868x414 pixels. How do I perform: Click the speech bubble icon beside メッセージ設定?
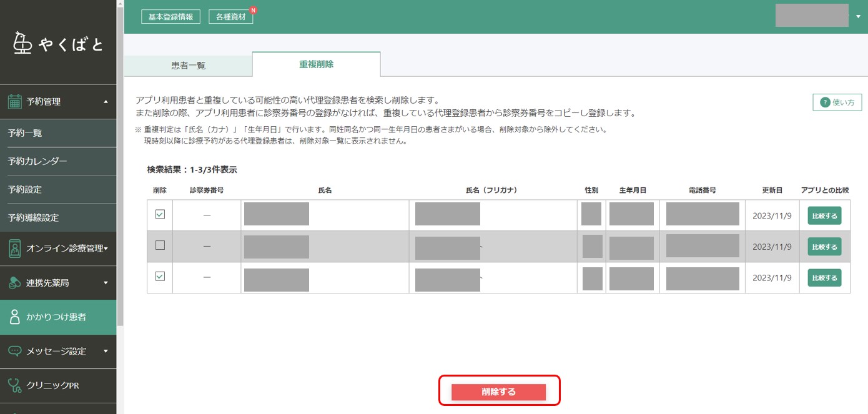click(15, 351)
